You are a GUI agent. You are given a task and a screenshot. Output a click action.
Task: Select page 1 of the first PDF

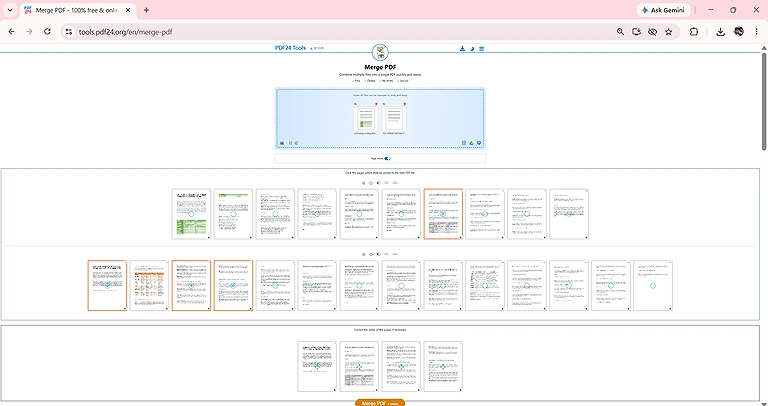(x=192, y=214)
